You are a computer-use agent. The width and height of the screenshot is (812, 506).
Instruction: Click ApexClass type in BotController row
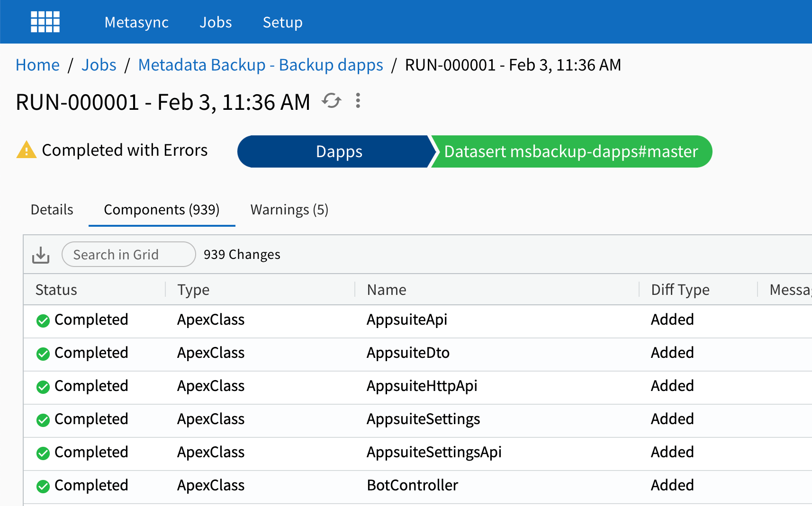pos(211,485)
